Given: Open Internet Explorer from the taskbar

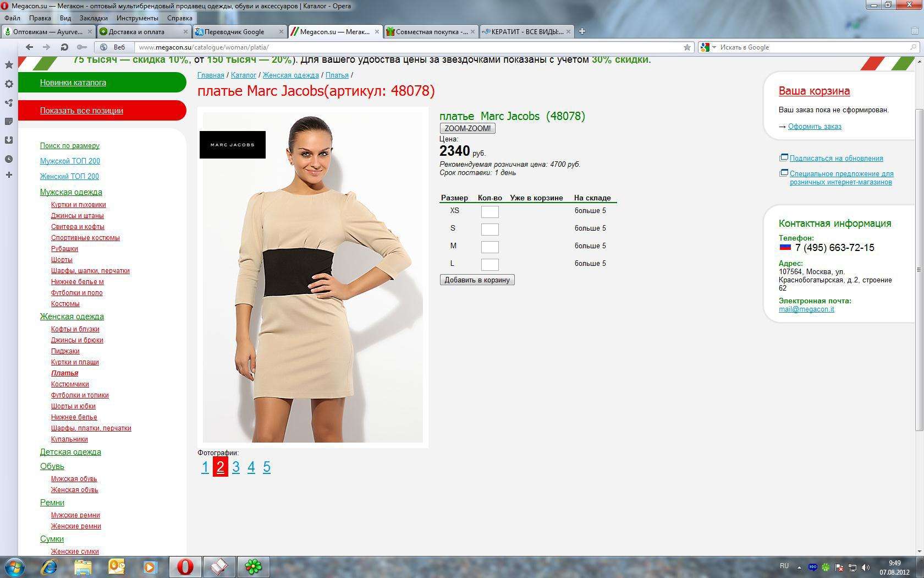Looking at the screenshot, I should tap(49, 566).
